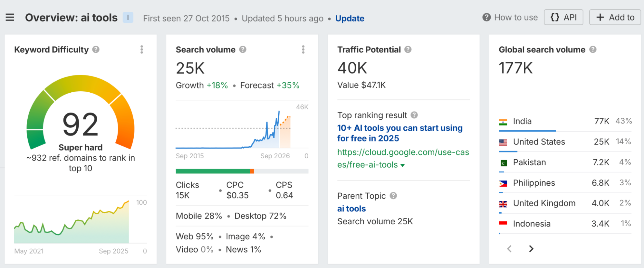The image size is (644, 268).
Task: Open How to use help
Action: tap(510, 17)
